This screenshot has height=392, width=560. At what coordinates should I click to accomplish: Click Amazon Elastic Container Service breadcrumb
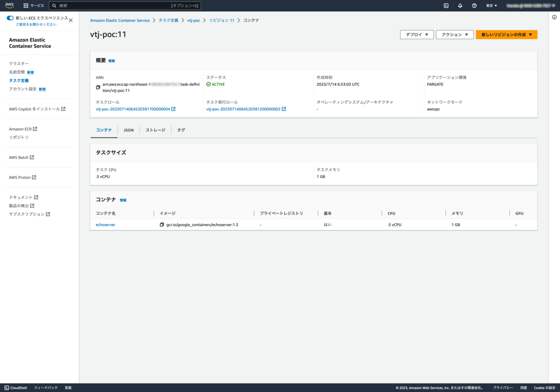[x=120, y=21]
